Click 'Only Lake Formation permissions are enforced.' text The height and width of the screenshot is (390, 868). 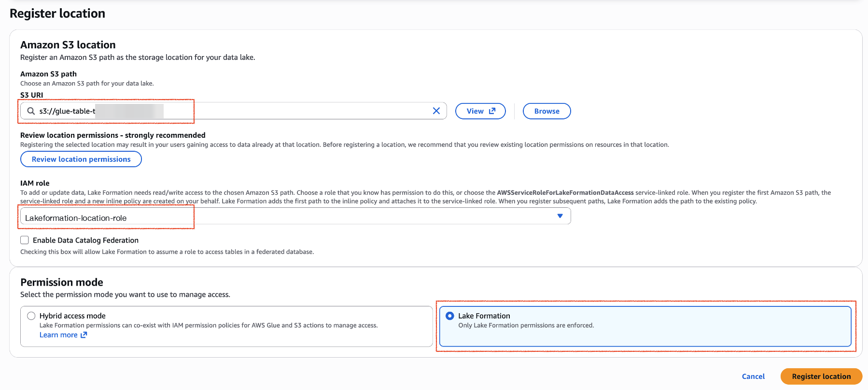pyautogui.click(x=526, y=325)
